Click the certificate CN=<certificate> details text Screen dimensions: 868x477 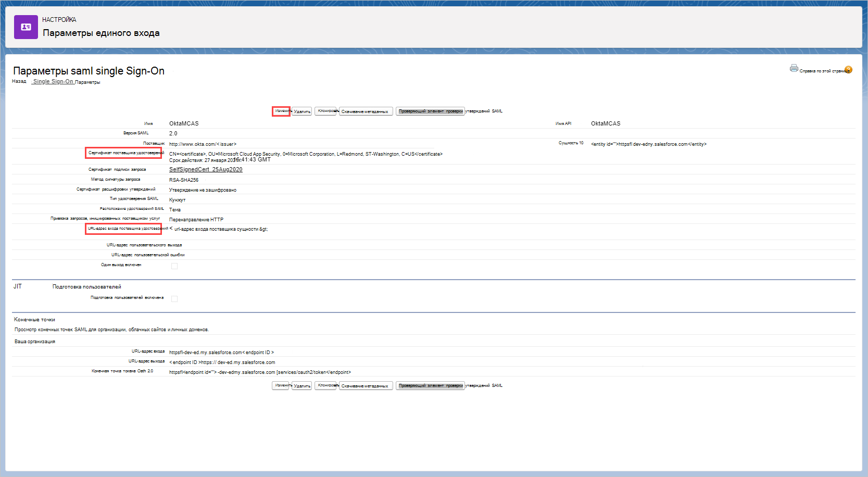(x=306, y=154)
